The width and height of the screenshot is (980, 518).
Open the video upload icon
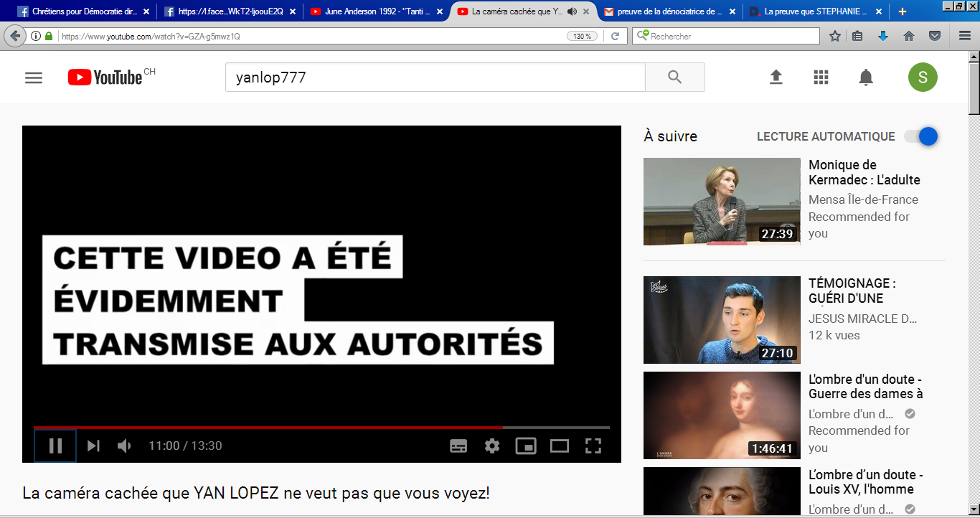pos(776,77)
